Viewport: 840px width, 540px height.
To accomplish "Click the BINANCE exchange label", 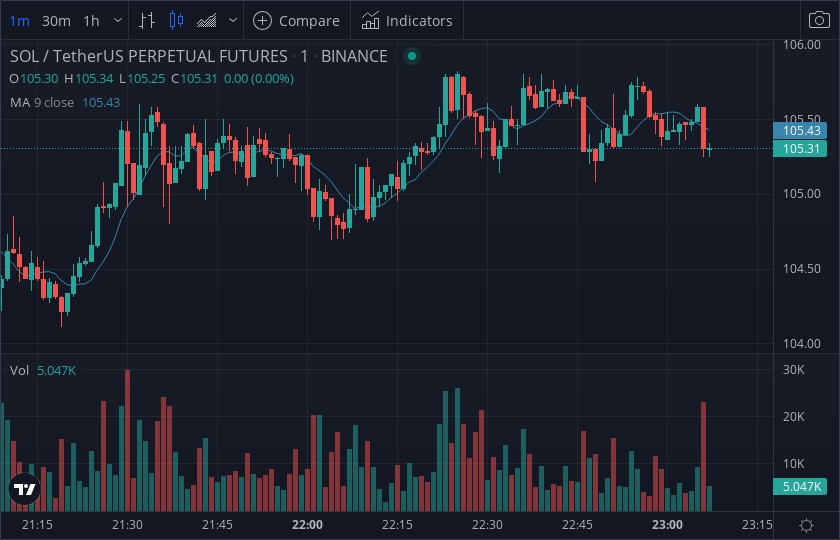I will coord(354,56).
